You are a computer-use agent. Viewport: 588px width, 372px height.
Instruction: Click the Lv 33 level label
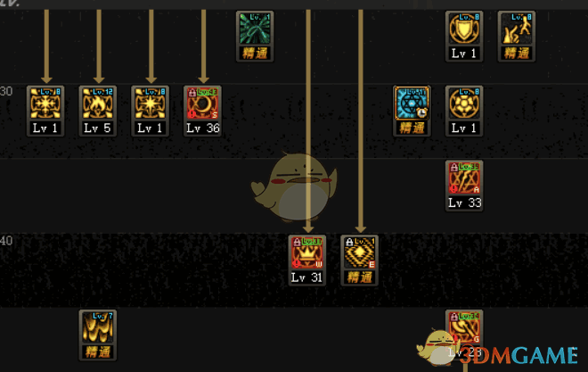464,203
